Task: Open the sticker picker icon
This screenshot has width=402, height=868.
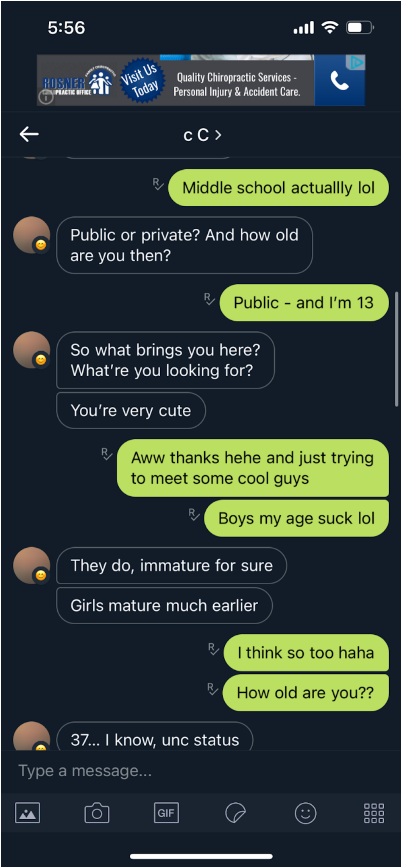Action: pos(235,813)
